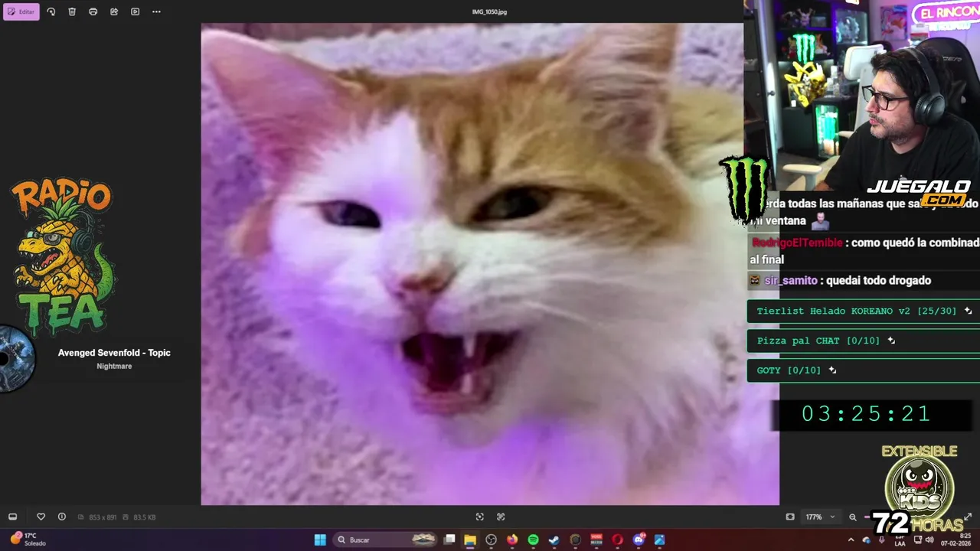The height and width of the screenshot is (551, 980).
Task: Click the actual-size scan icon in bottom bar
Action: click(x=501, y=517)
